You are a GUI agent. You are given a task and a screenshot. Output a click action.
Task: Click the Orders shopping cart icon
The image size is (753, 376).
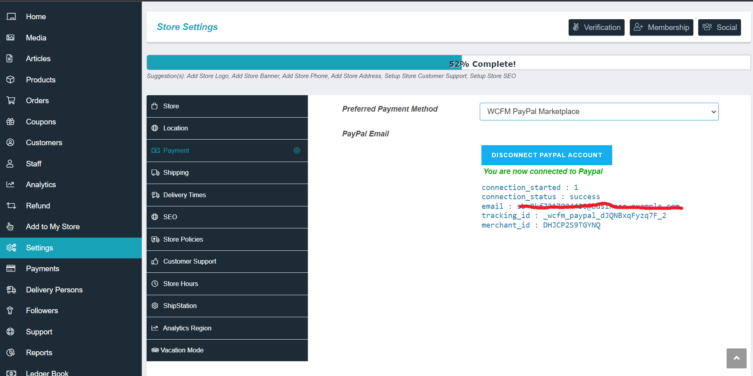(x=11, y=101)
